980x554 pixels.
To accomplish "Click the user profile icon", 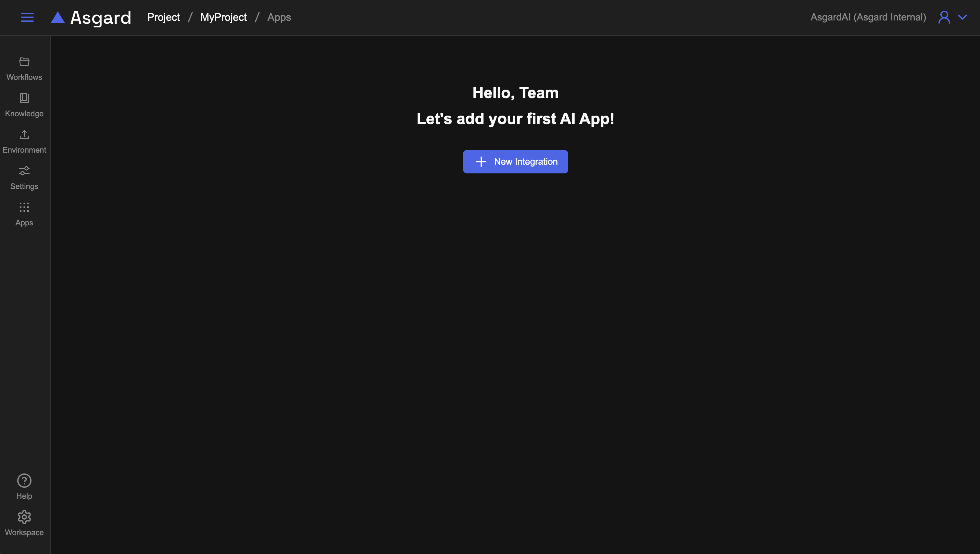I will 944,17.
